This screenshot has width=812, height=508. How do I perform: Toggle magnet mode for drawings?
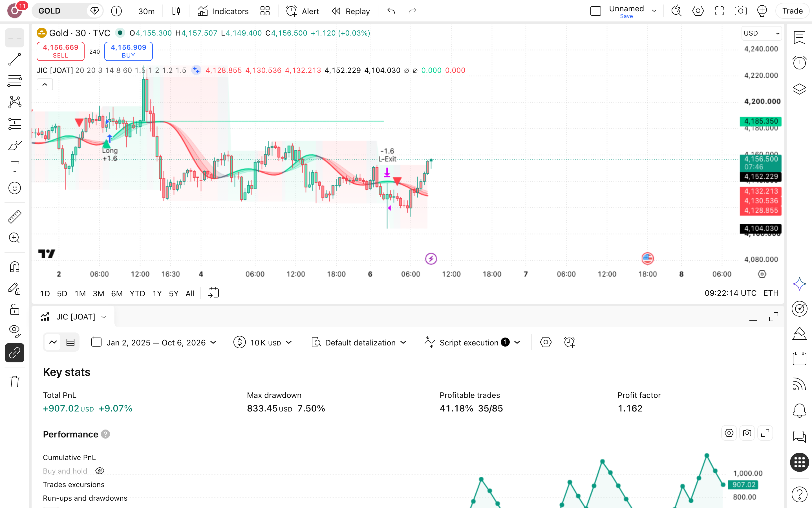[x=14, y=267]
